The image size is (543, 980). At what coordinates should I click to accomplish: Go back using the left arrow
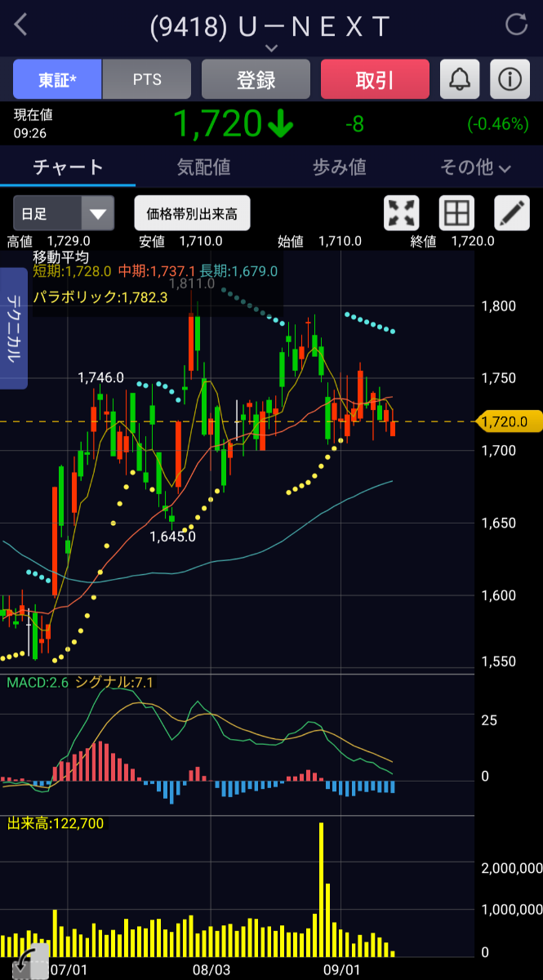(21, 25)
